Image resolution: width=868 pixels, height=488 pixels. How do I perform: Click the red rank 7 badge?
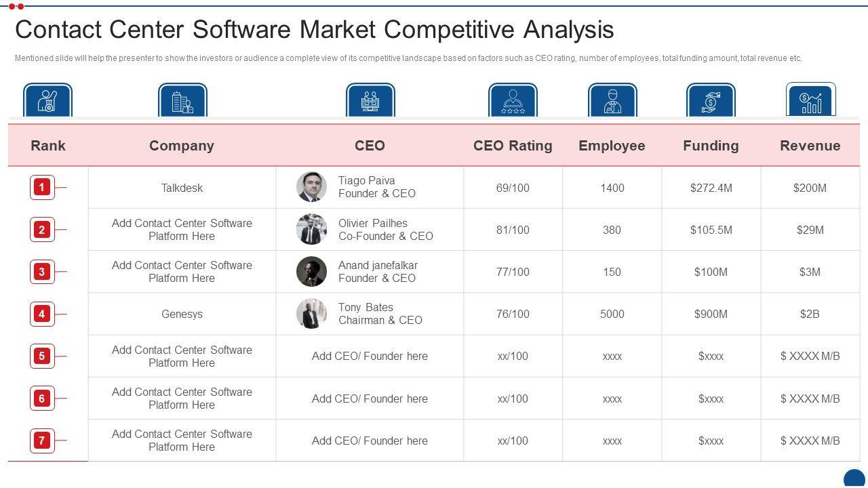point(42,441)
